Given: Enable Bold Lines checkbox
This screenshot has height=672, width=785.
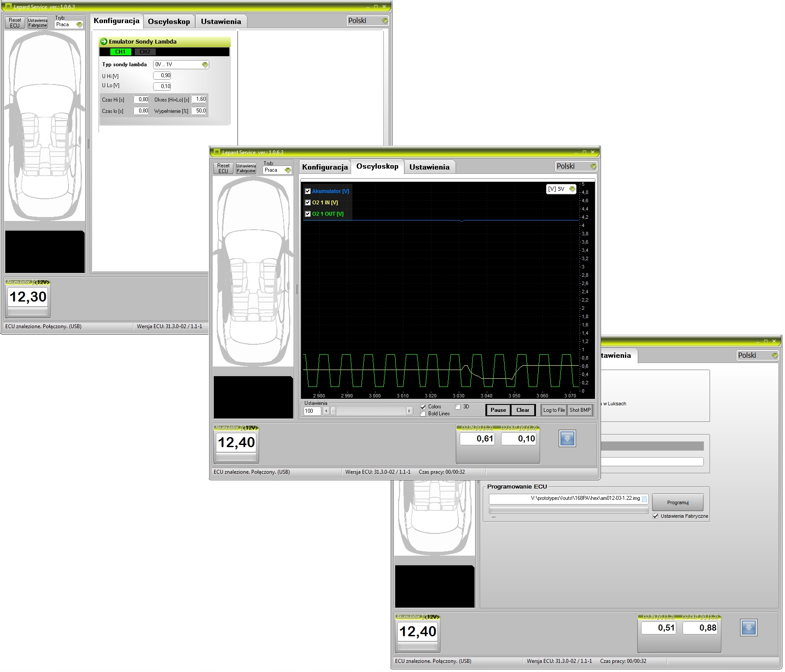Looking at the screenshot, I should [423, 414].
